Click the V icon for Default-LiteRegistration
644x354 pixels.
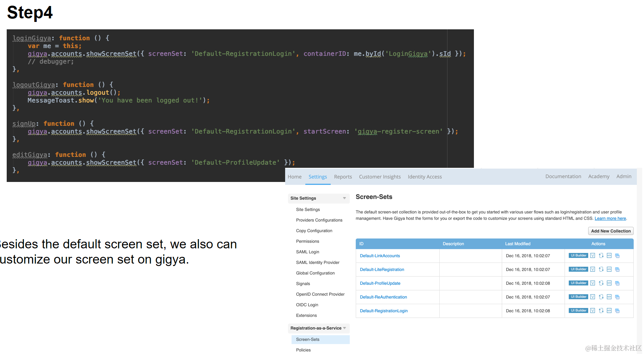592,269
